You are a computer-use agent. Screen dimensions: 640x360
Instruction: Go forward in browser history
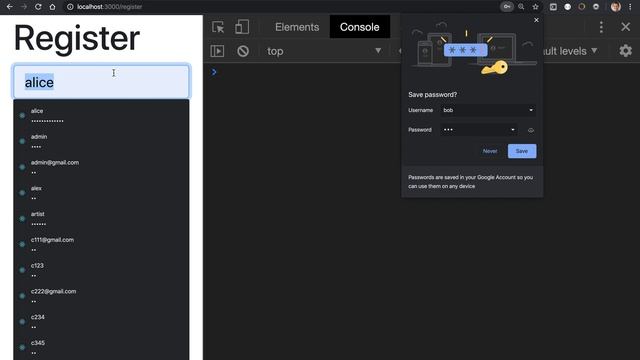point(24,7)
